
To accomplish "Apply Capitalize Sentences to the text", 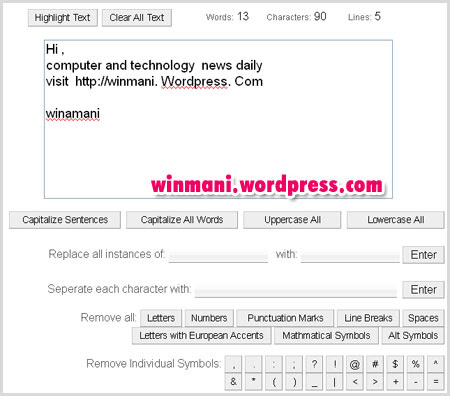I will tap(65, 220).
